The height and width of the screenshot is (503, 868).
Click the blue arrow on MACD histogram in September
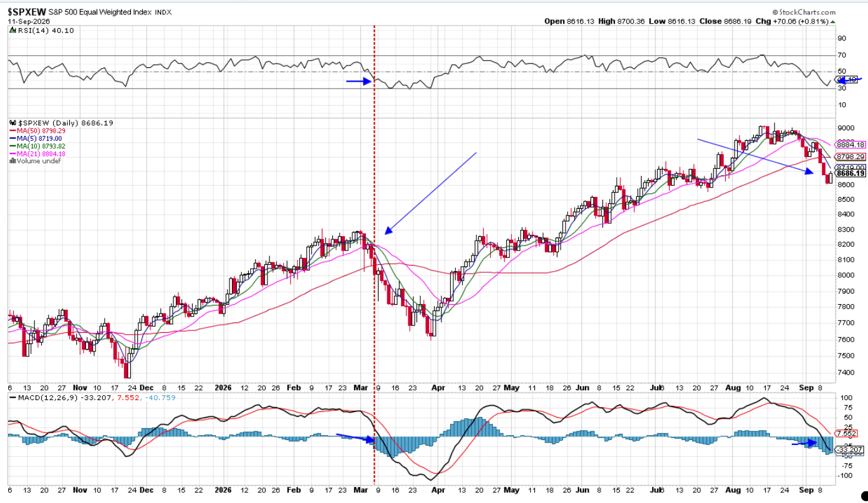(x=804, y=443)
